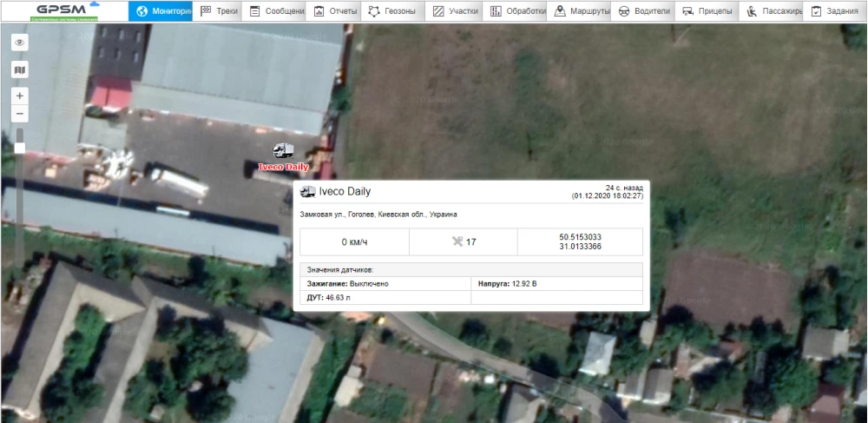The width and height of the screenshot is (868, 423).
Task: Go to the Маршруты tab
Action: pos(578,11)
